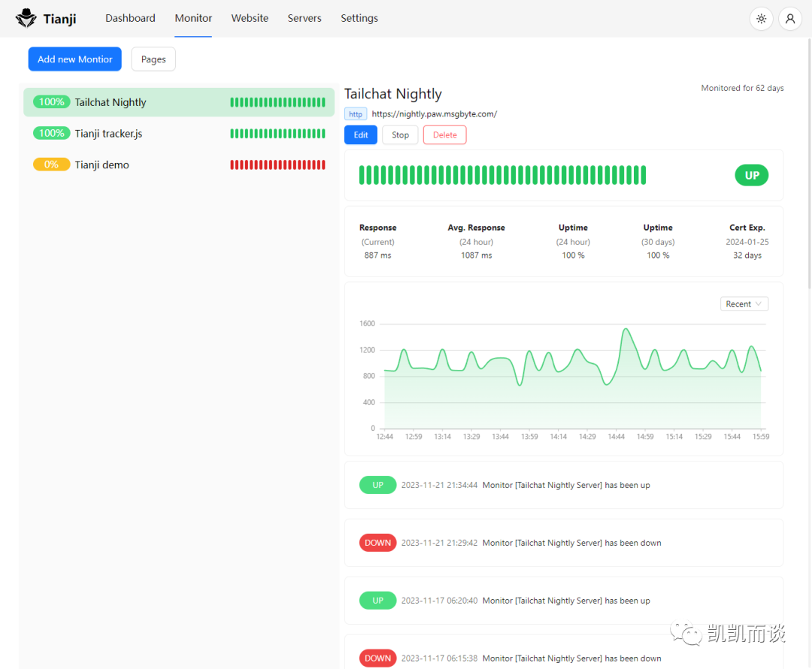Click the Tailchat Nightly page heading
Screen dimensions: 812x669
click(x=393, y=94)
